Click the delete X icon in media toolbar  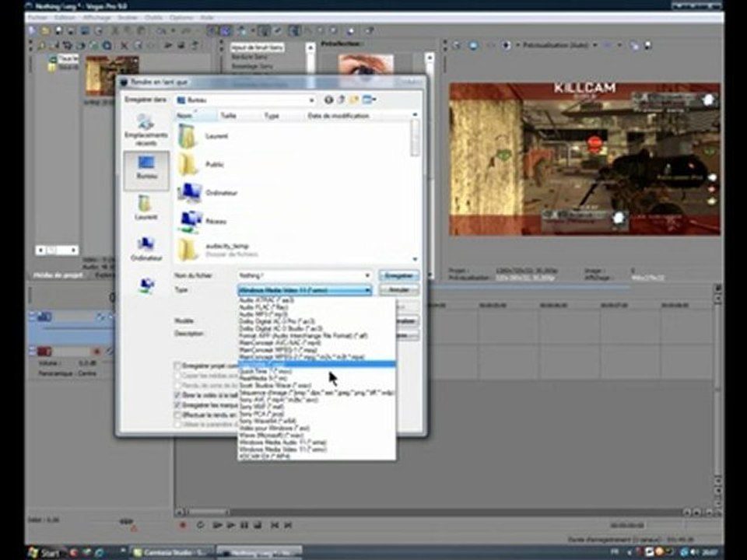tap(124, 46)
